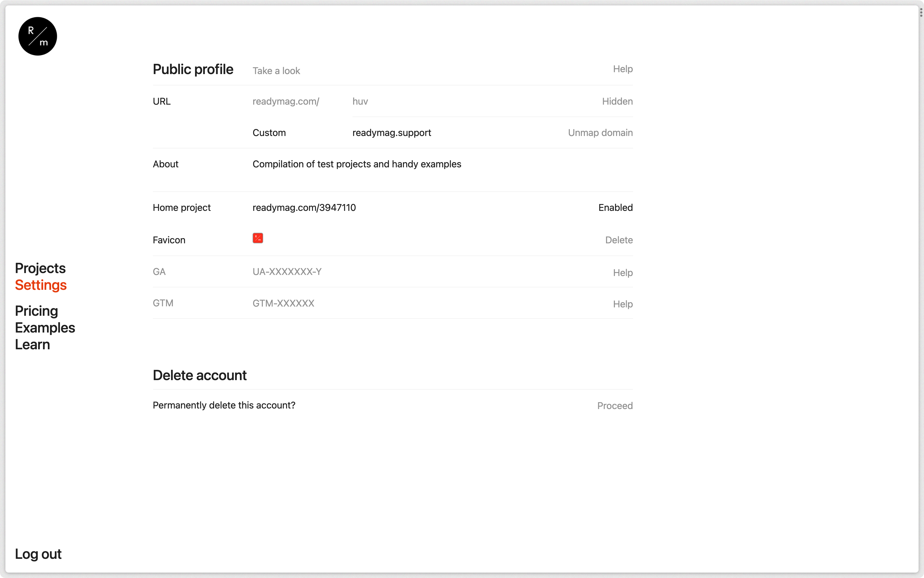Click the URL label
Viewport: 924px width, 578px height.
pos(162,101)
